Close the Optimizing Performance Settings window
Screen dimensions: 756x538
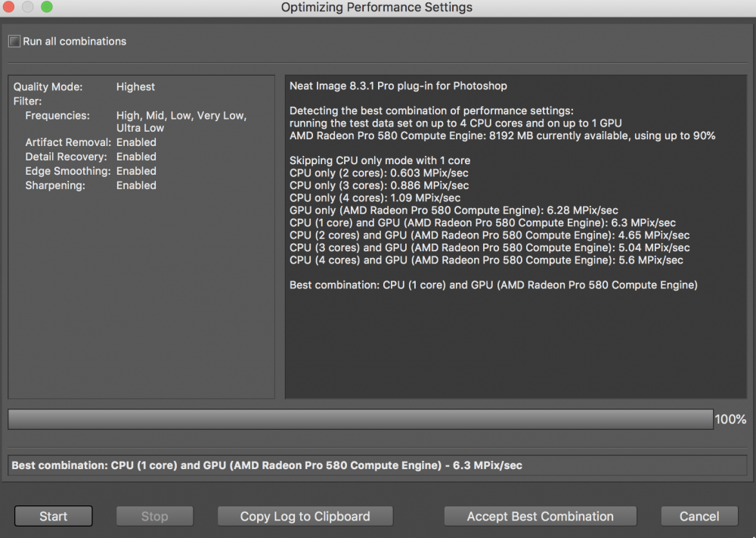pos(8,6)
